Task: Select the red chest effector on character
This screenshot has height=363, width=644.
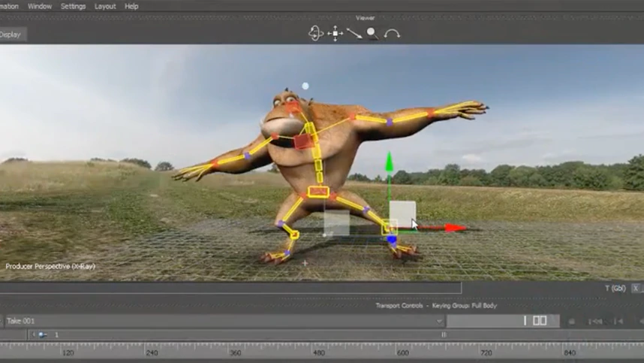Action: [x=302, y=141]
